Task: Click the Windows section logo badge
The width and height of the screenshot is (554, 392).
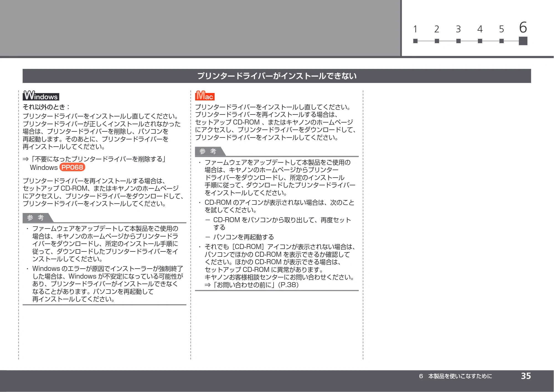Action: pos(41,95)
